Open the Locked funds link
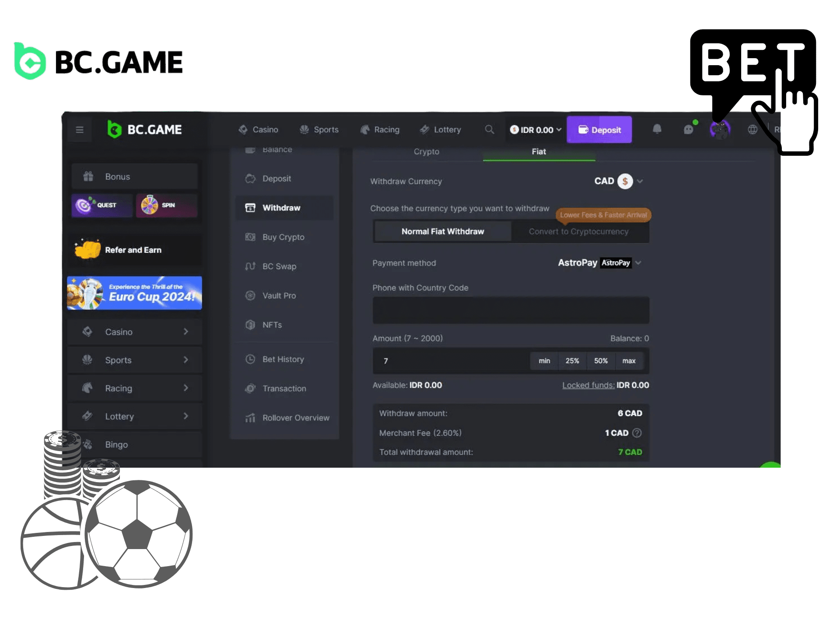This screenshot has height=630, width=840. (588, 385)
